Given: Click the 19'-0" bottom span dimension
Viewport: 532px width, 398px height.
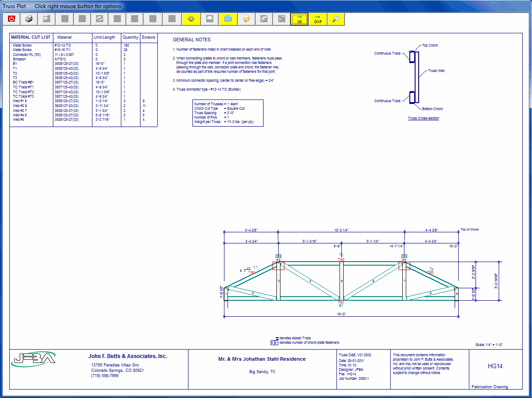Looking at the screenshot, I should [341, 314].
